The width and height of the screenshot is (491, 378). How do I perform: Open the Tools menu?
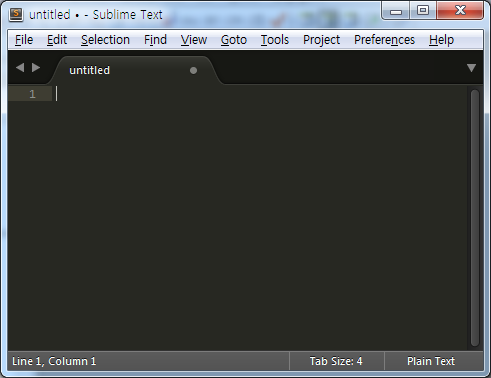coord(275,40)
